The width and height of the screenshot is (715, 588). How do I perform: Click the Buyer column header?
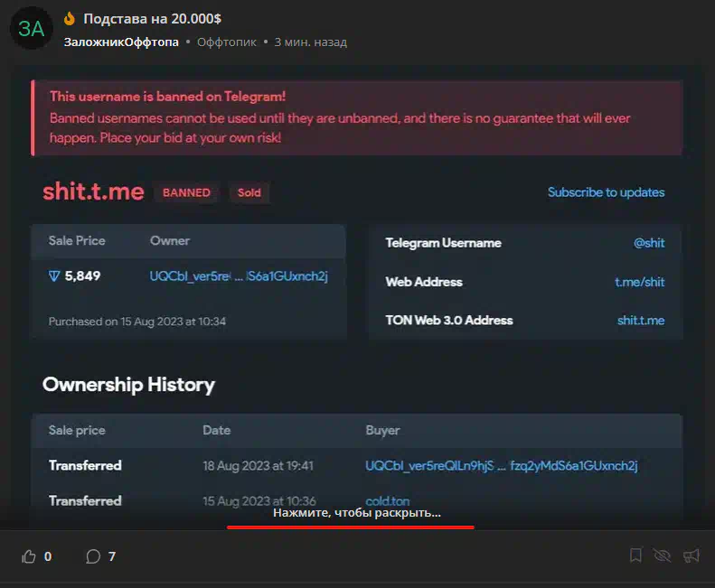(382, 430)
